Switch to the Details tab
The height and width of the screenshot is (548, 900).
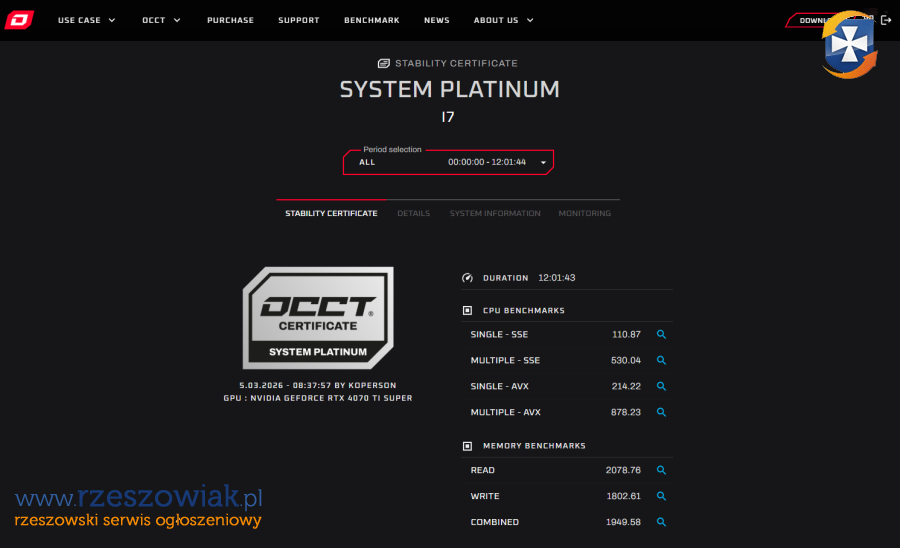coord(413,213)
